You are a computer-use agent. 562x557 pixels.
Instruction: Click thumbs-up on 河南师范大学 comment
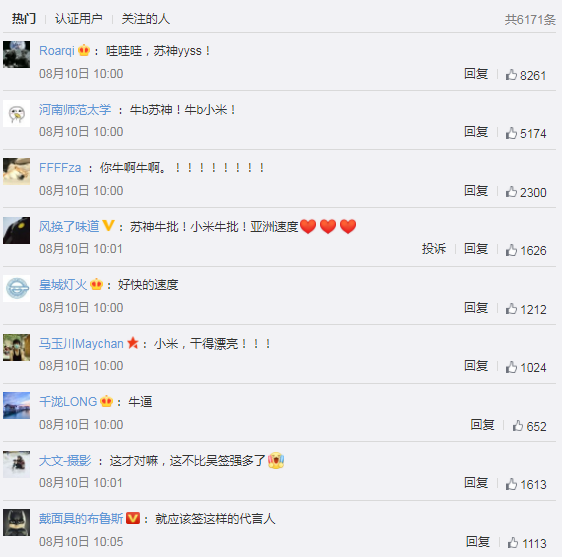(x=511, y=133)
